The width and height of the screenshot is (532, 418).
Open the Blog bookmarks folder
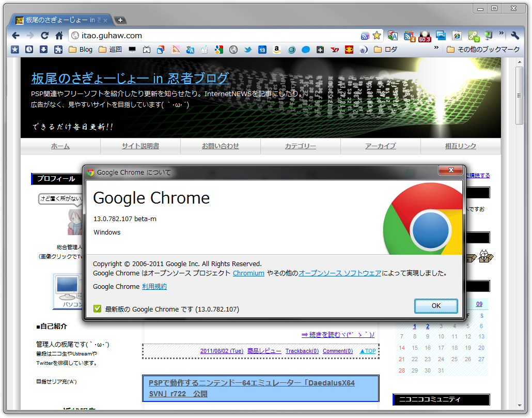pos(81,50)
